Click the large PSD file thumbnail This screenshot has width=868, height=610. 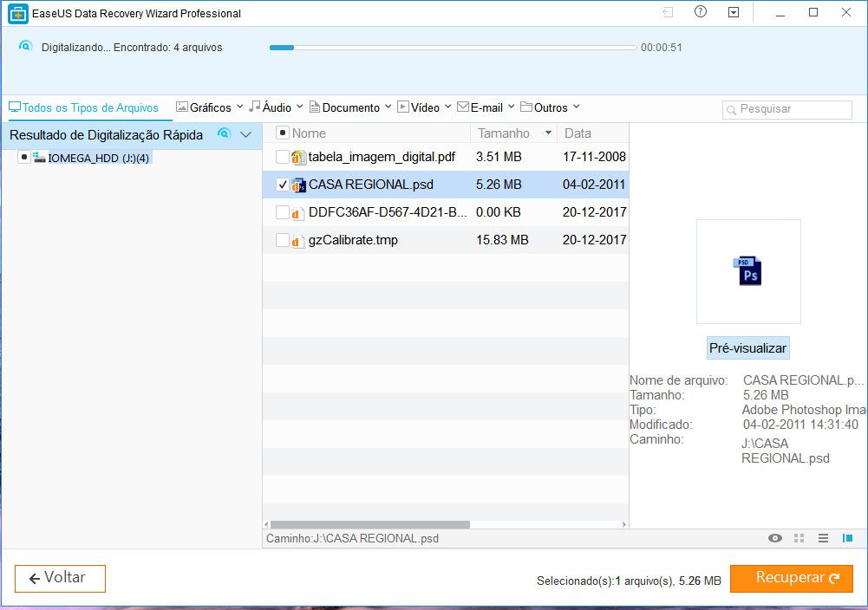pos(748,271)
